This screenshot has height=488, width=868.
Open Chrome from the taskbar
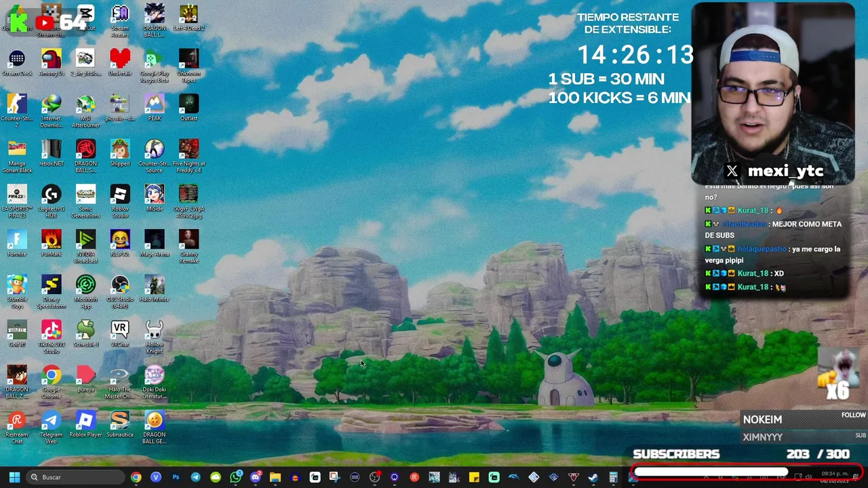click(136, 477)
